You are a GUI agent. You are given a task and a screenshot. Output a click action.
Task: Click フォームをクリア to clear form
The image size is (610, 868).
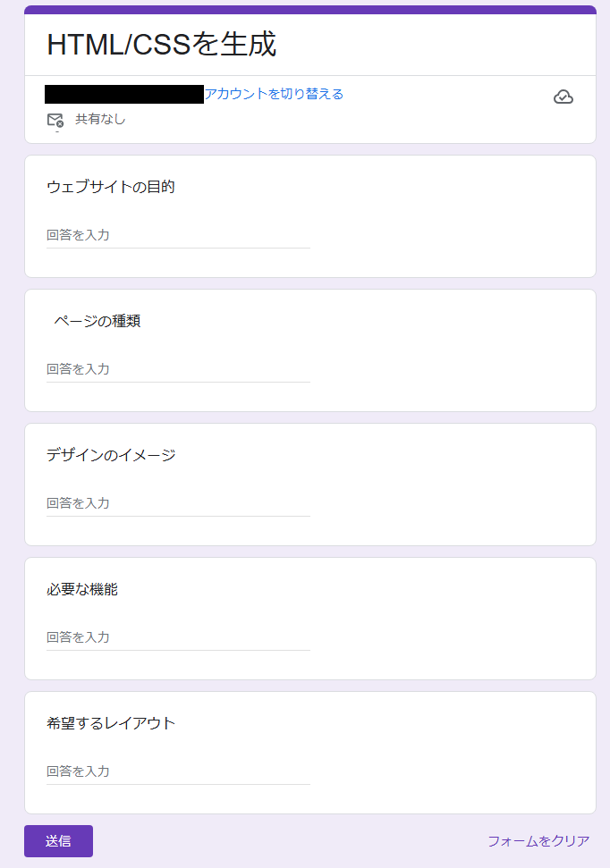[538, 841]
